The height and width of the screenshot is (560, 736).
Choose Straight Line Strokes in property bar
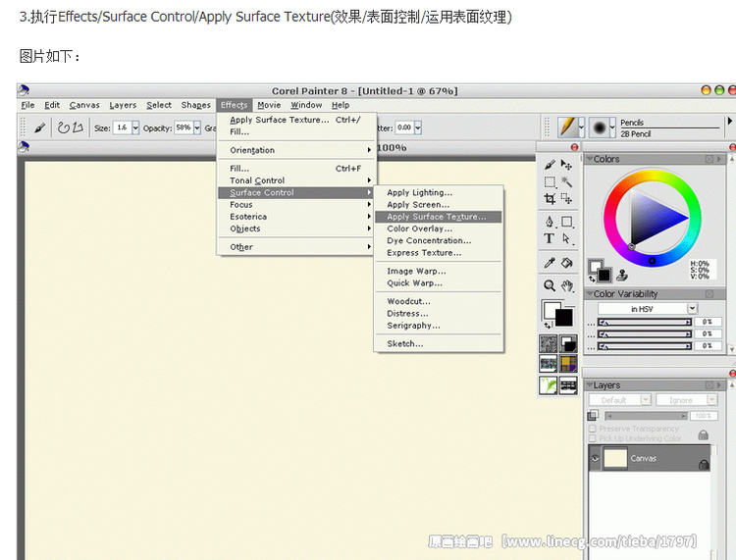[78, 127]
